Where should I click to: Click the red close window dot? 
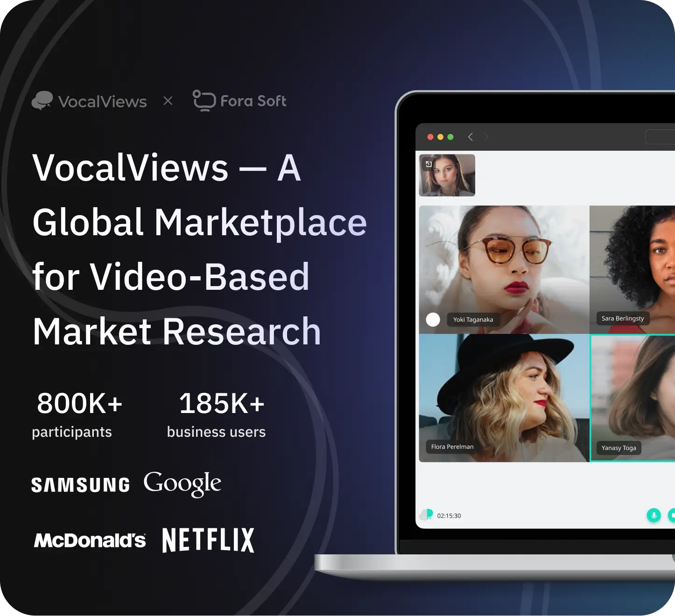[x=430, y=137]
